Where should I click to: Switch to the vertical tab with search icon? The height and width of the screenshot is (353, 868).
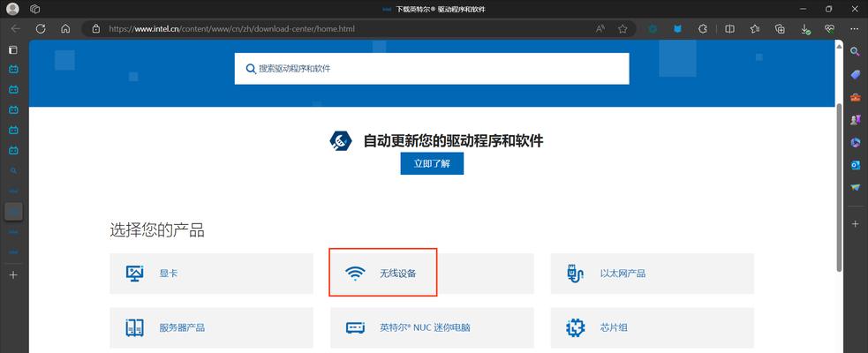click(13, 170)
